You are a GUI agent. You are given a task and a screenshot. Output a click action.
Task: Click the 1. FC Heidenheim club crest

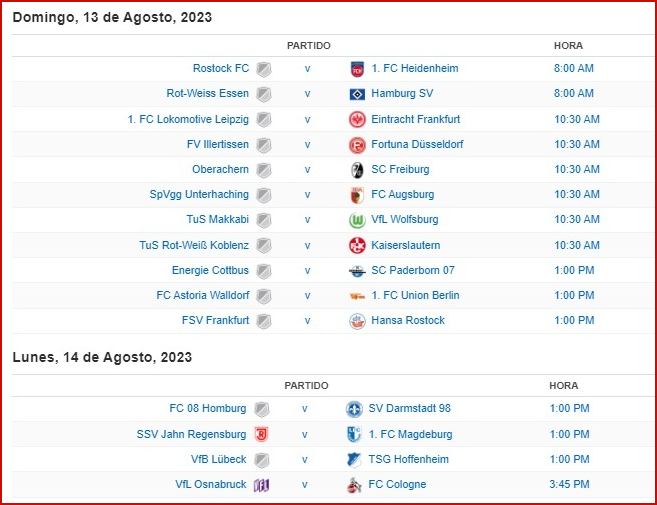click(x=357, y=69)
